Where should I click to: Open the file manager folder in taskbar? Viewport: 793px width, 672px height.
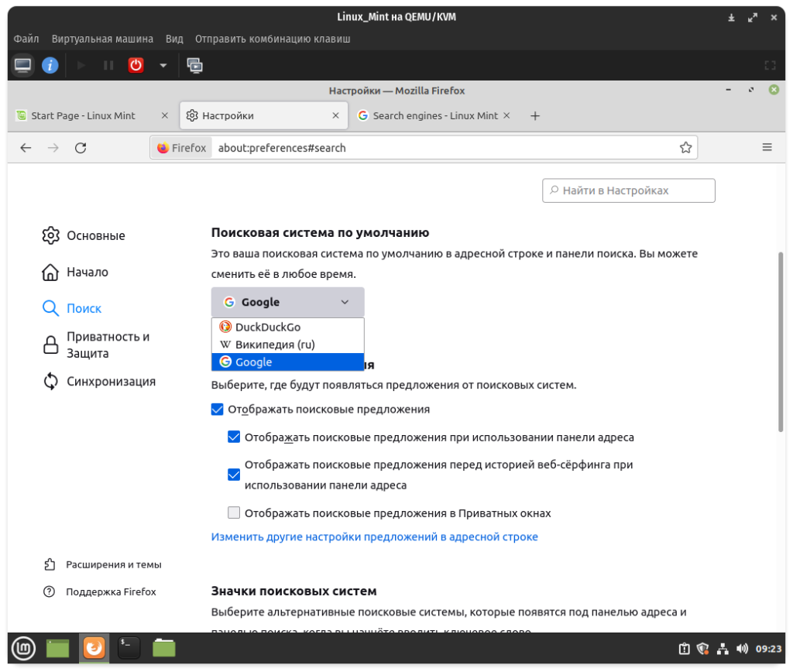[164, 648]
